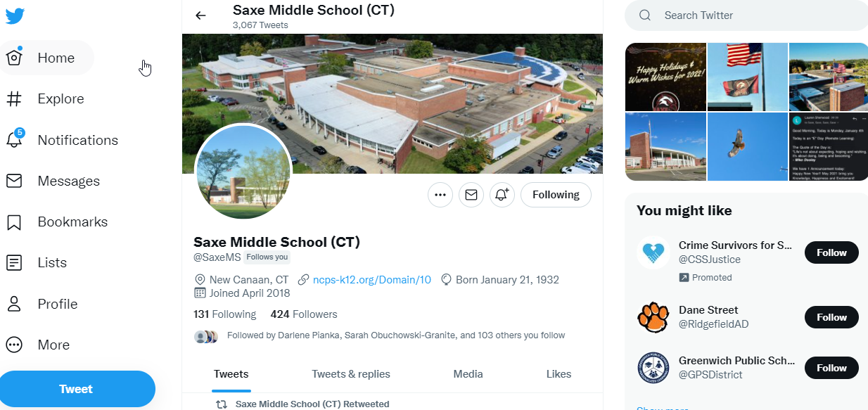Follow Dane Street account
The width and height of the screenshot is (868, 410).
[831, 317]
